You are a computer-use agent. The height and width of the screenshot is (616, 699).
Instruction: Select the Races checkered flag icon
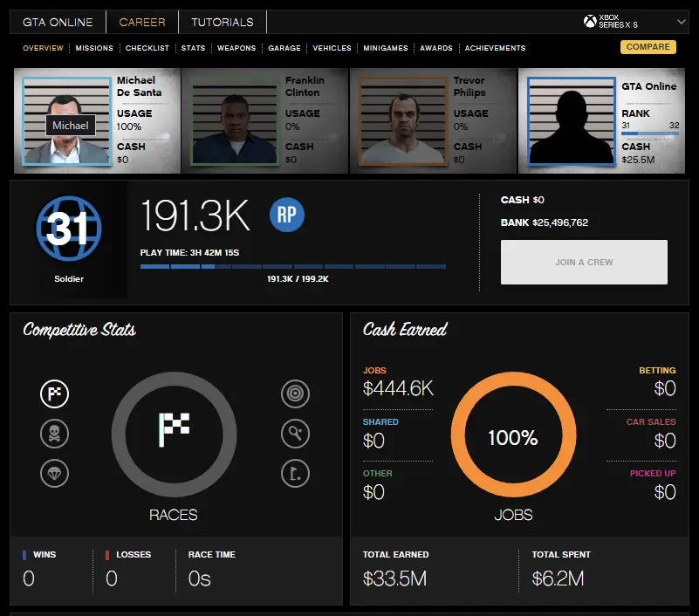coord(54,394)
